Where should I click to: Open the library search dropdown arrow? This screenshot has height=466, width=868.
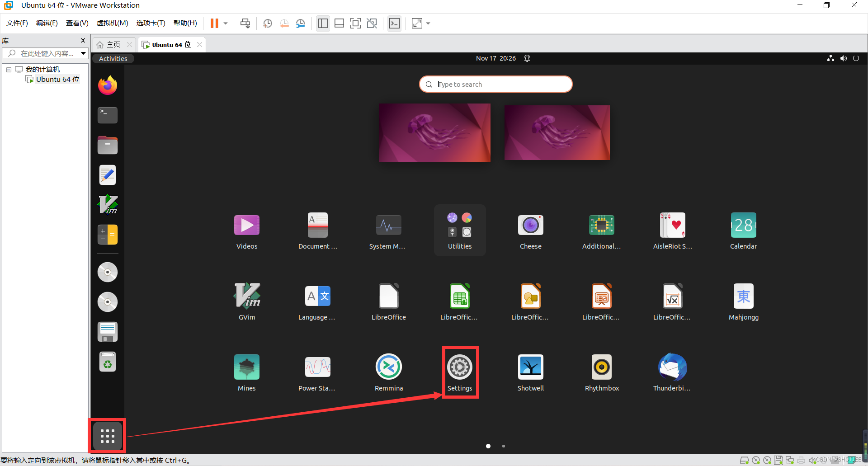83,53
